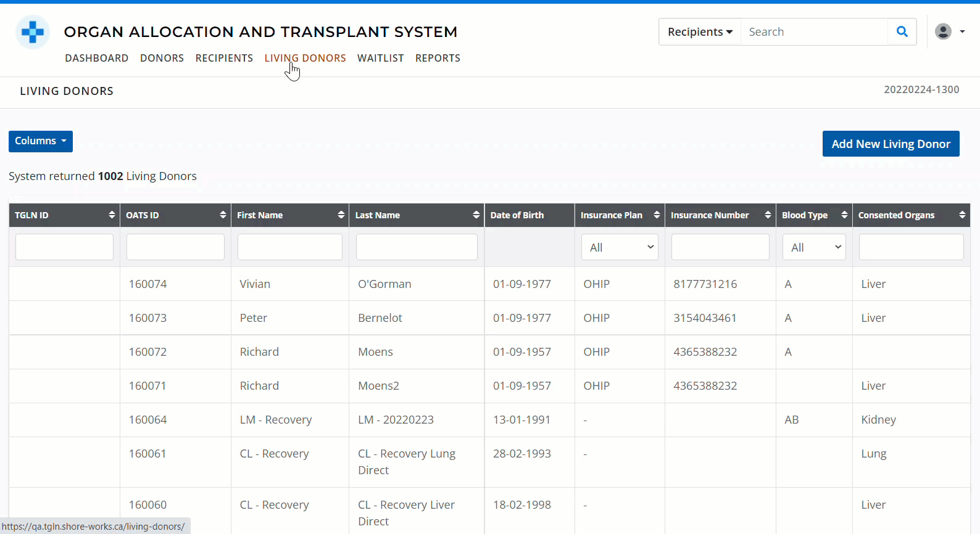980x534 pixels.
Task: Open donor row with OATS ID 160074
Action: coord(148,284)
